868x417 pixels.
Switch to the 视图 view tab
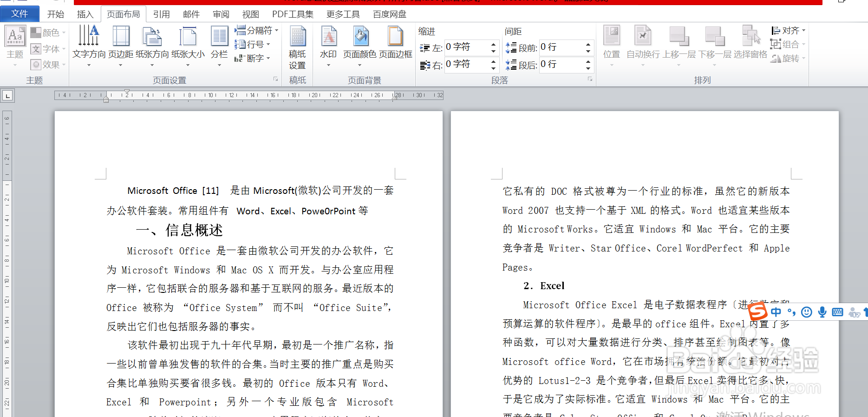coord(251,14)
